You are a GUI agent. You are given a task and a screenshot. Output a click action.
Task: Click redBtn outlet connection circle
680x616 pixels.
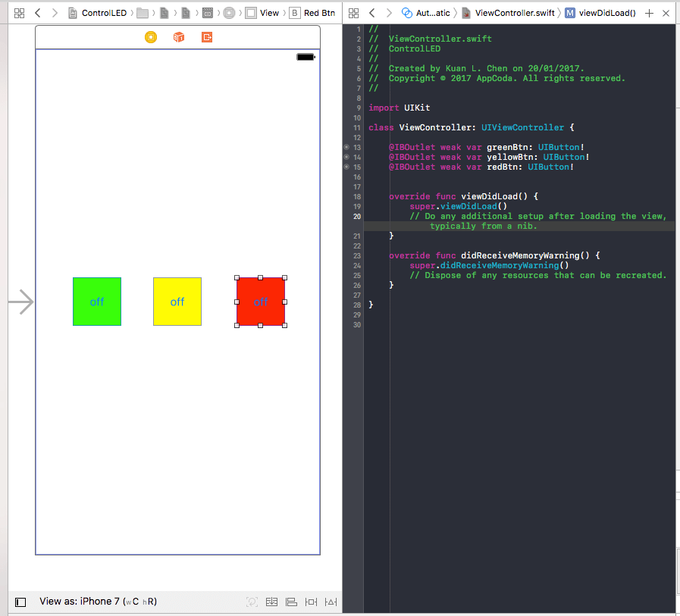tap(346, 167)
